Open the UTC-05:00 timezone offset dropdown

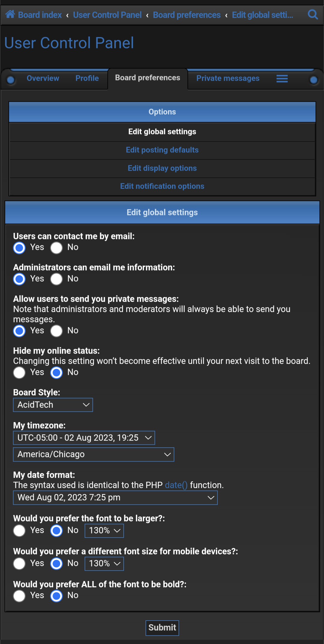pos(84,438)
